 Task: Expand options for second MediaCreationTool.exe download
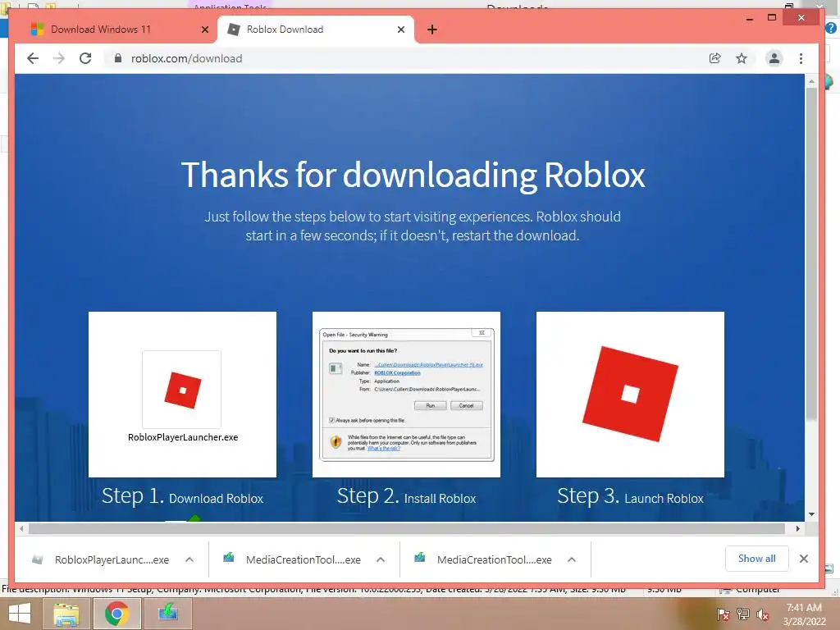click(572, 559)
